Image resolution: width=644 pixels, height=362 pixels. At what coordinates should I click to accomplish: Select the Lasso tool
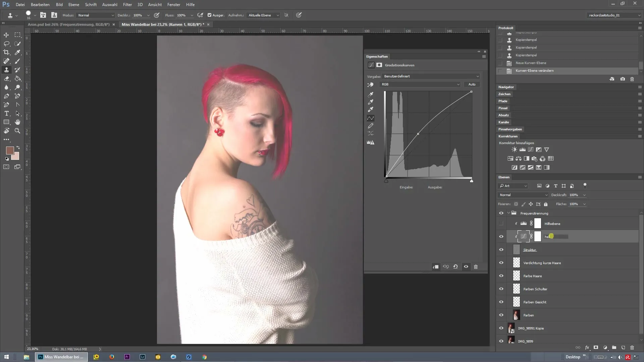(x=6, y=44)
